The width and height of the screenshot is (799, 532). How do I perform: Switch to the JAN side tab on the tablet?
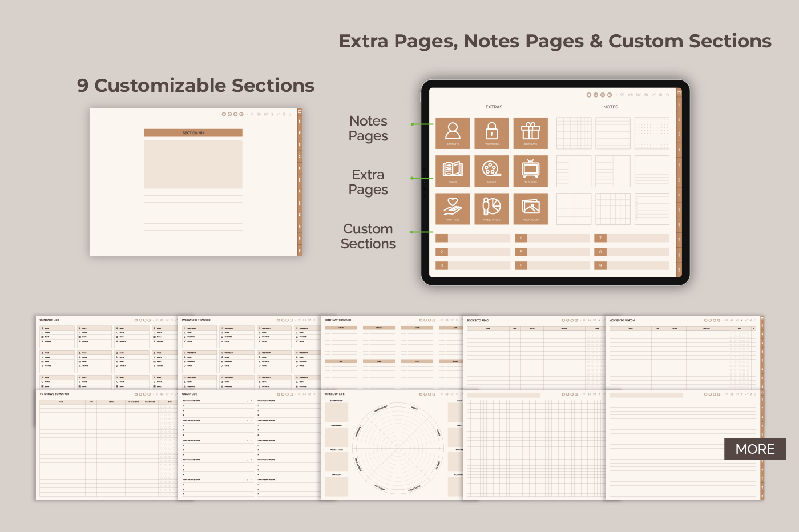[679, 105]
